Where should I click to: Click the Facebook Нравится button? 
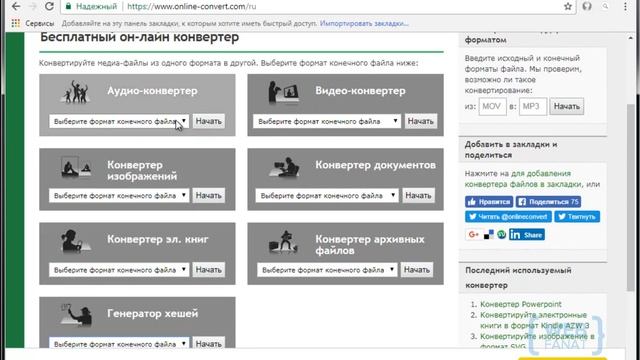[489, 202]
